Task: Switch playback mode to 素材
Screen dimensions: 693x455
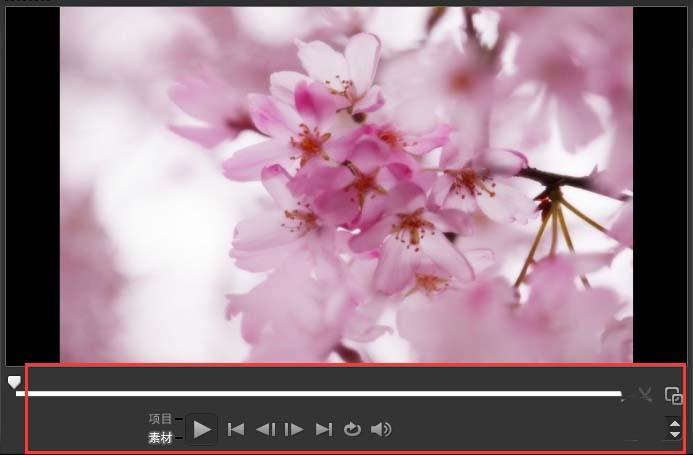Action: 160,438
